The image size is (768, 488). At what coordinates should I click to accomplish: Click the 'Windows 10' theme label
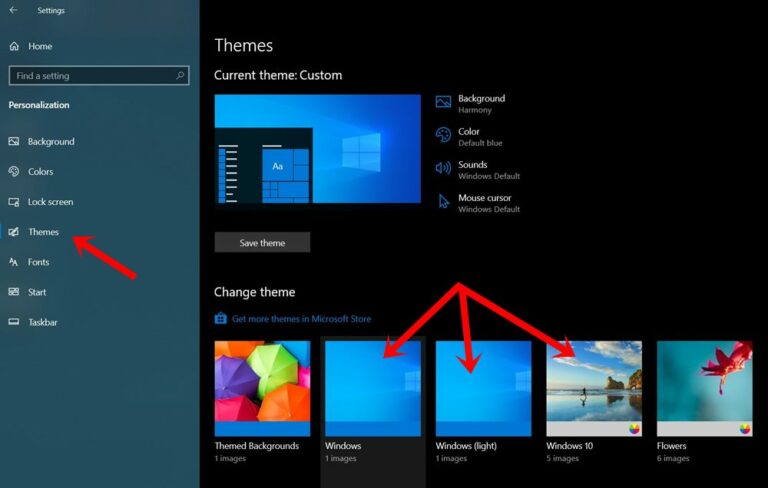tap(569, 446)
